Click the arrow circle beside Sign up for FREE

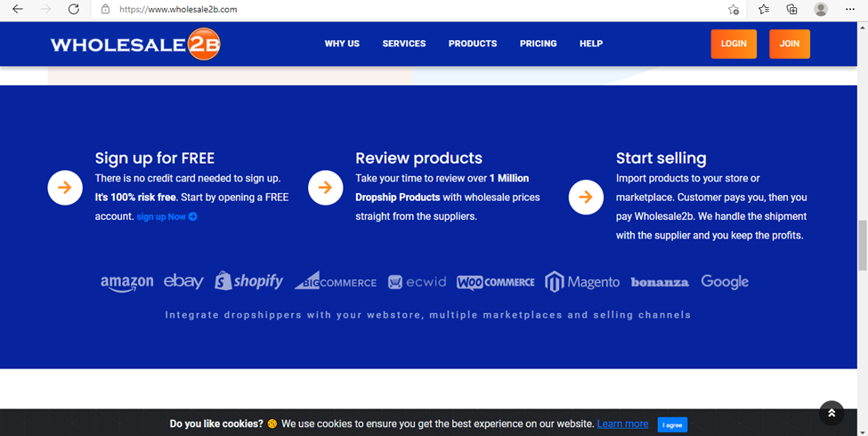click(x=65, y=188)
